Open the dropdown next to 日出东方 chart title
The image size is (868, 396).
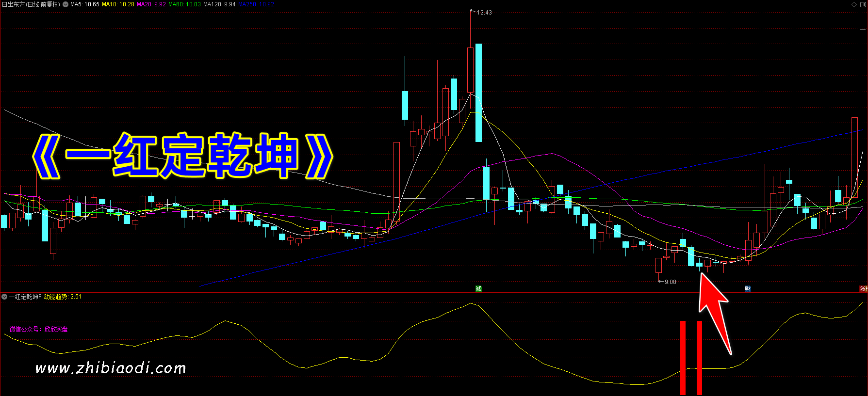pyautogui.click(x=66, y=4)
